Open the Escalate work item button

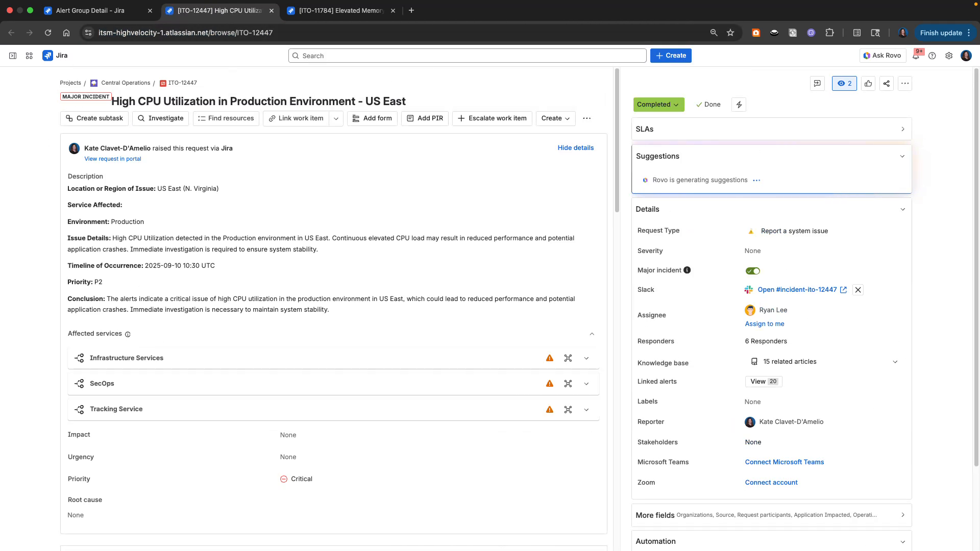(492, 118)
